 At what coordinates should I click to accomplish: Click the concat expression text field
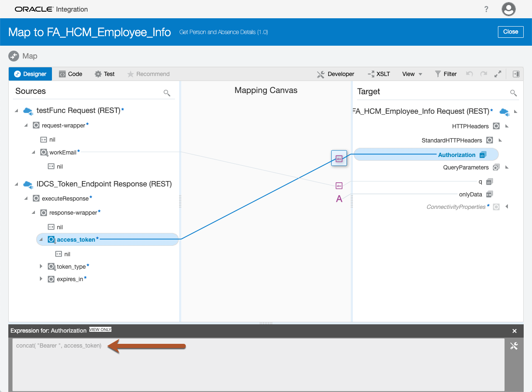pos(258,365)
